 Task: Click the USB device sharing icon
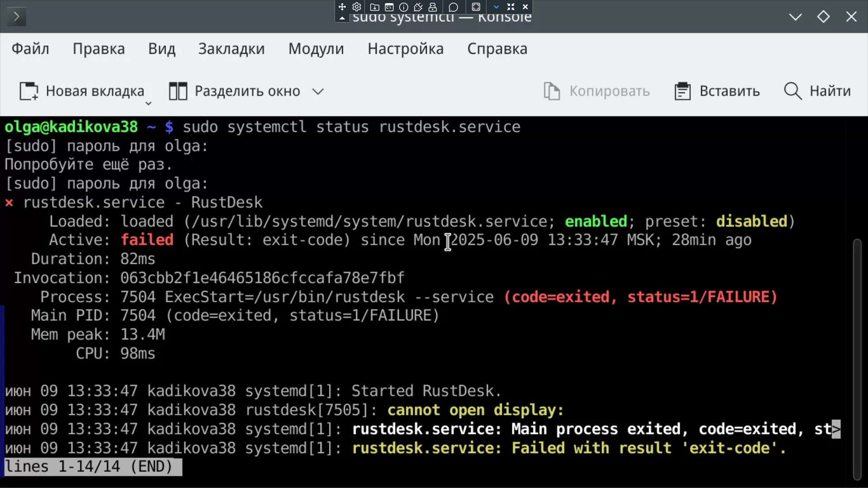tap(433, 7)
